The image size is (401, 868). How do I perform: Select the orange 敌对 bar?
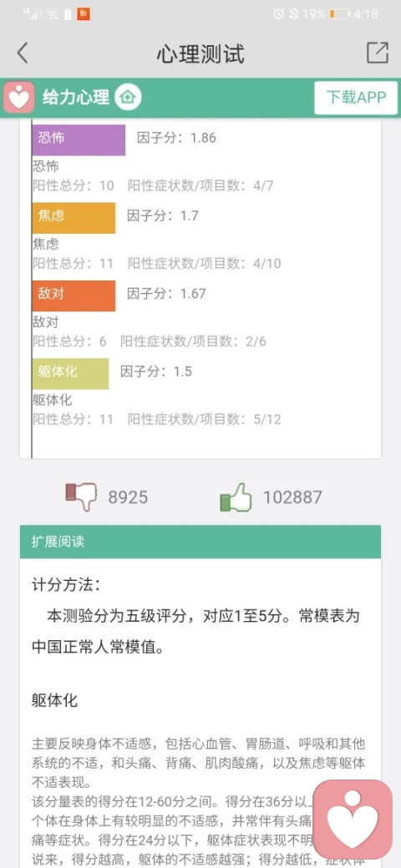point(74,295)
